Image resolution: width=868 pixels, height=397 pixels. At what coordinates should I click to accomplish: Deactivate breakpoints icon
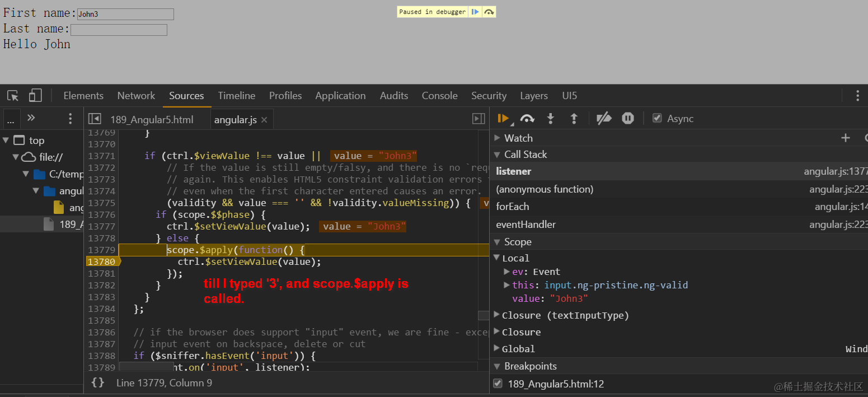pyautogui.click(x=604, y=118)
